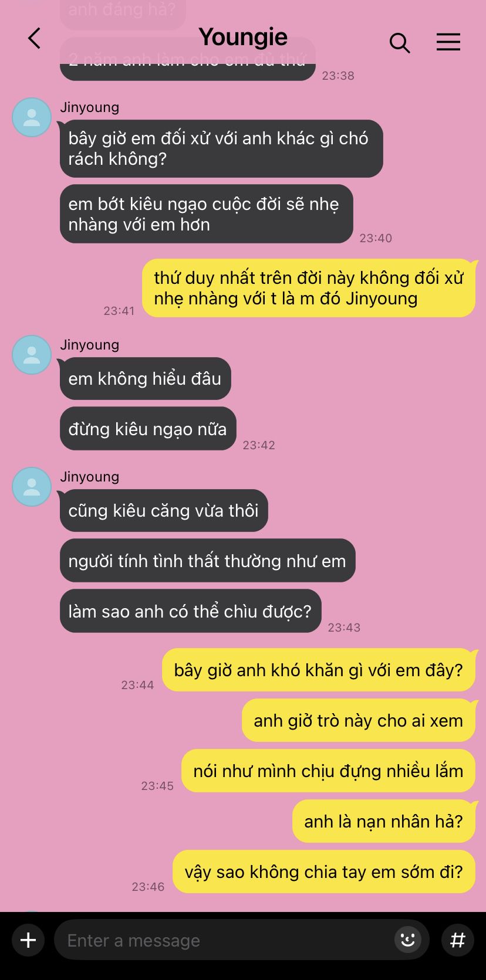
Task: Tap the message 'cũng kiêu căng vừa thôi'
Action: pyautogui.click(x=164, y=511)
